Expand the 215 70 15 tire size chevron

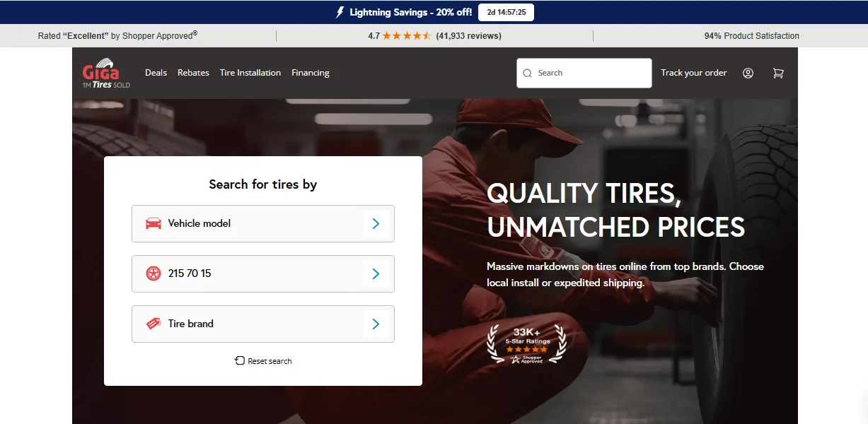pyautogui.click(x=376, y=273)
